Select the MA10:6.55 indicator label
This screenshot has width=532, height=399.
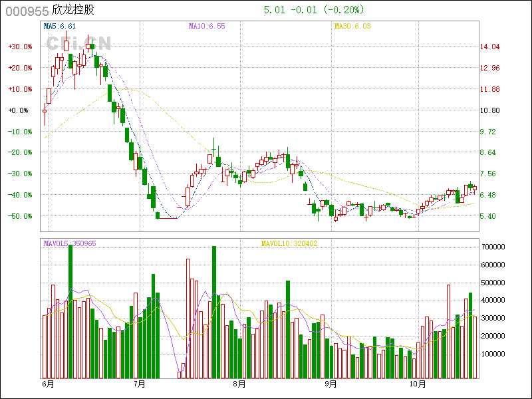point(207,26)
